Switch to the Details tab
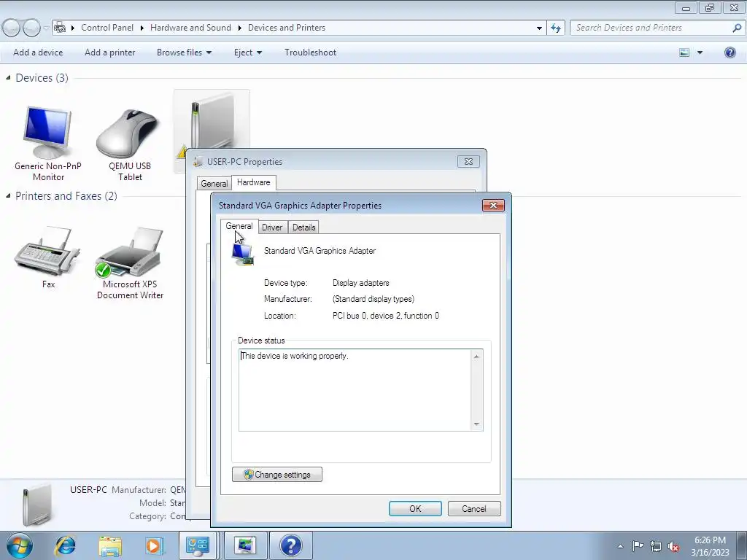Image resolution: width=747 pixels, height=560 pixels. pyautogui.click(x=304, y=227)
